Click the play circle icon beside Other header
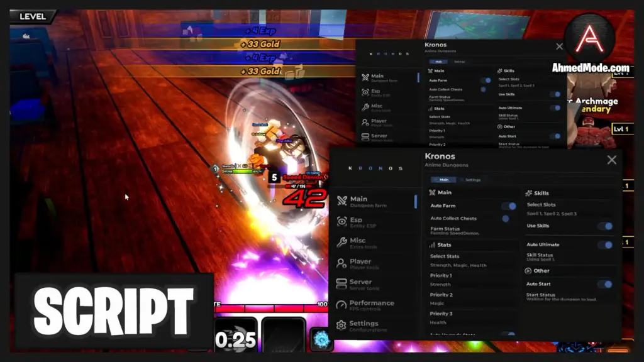This screenshot has width=644, height=362. pyautogui.click(x=528, y=271)
